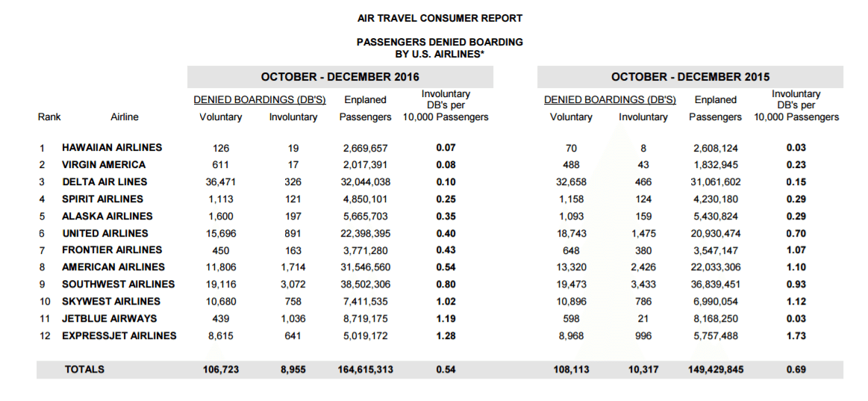Select United's 2016 voluntary value 15,696
Screen dimensions: 868x401
[x=221, y=233]
